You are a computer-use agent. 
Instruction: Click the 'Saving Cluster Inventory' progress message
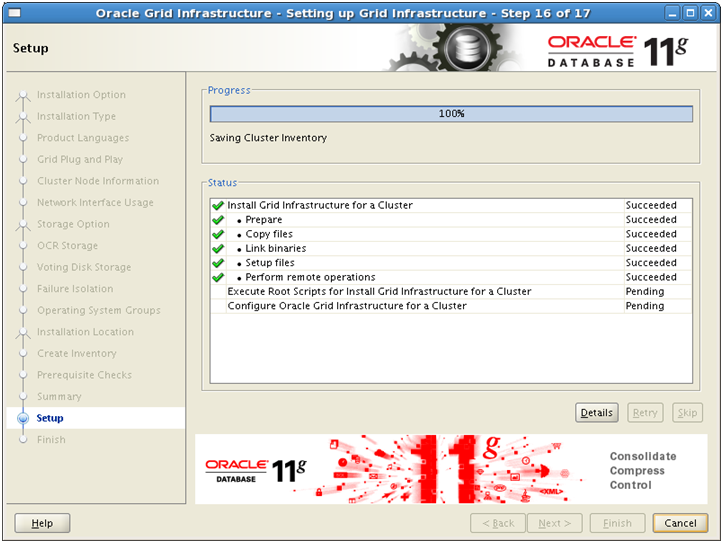click(x=268, y=138)
